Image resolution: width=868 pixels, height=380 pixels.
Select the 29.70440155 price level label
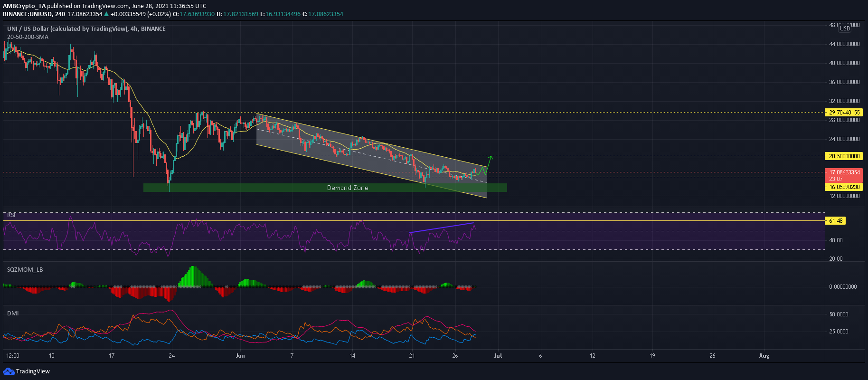(x=844, y=113)
